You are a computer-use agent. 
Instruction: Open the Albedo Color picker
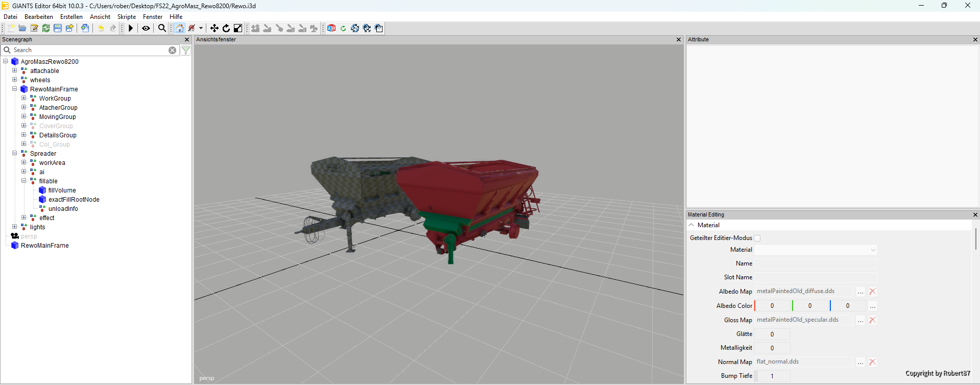click(x=873, y=306)
